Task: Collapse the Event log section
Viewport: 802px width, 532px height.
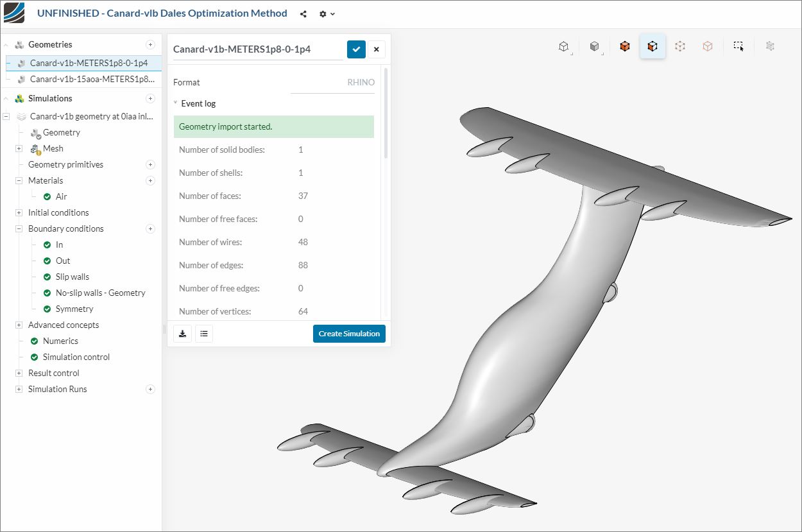Action: point(176,103)
